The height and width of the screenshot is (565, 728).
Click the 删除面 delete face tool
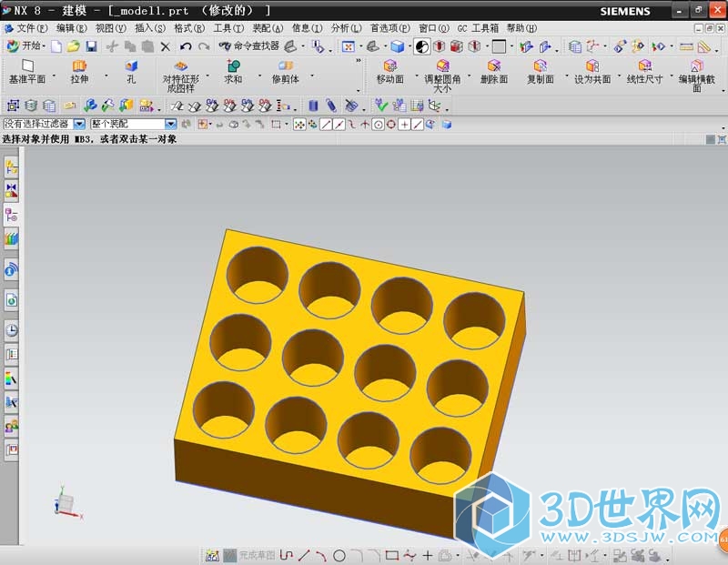pyautogui.click(x=494, y=72)
